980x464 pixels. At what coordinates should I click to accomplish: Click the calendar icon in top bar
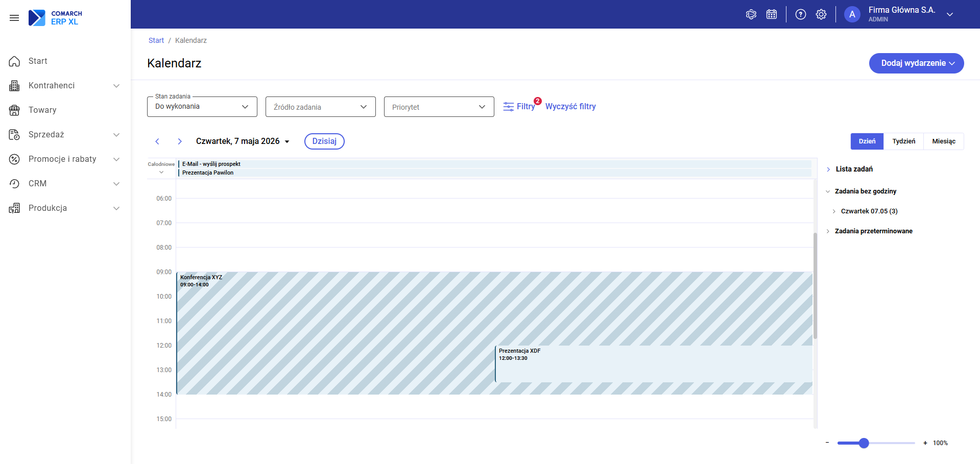pos(772,14)
